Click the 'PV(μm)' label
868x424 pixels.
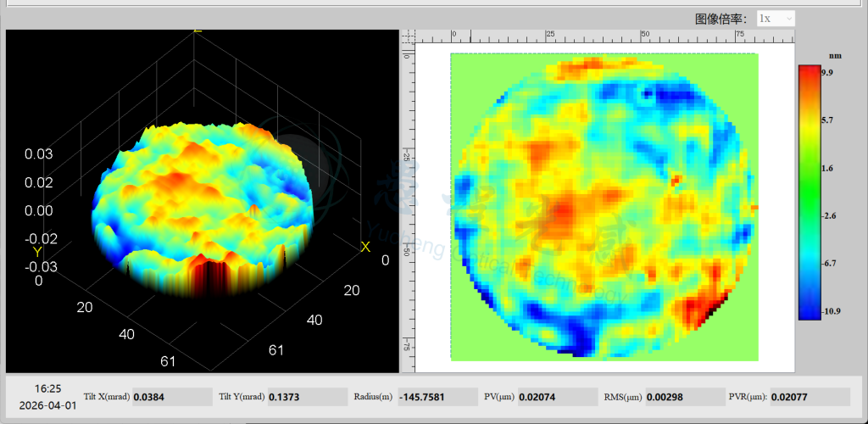[498, 396]
